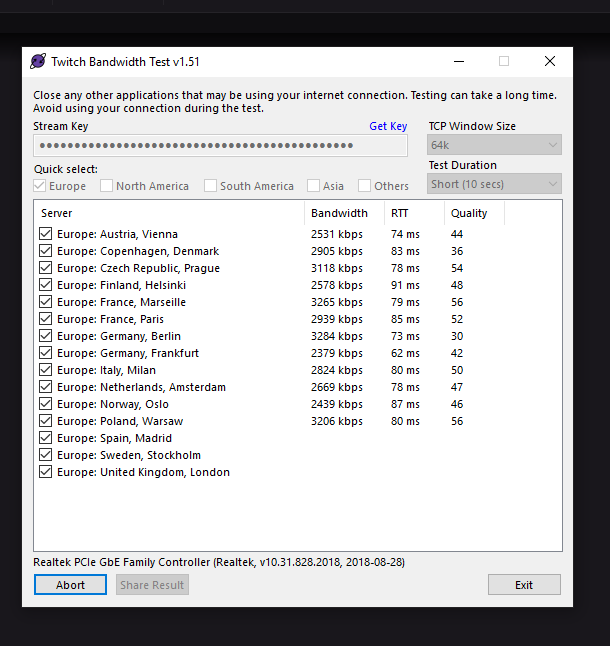Toggle the Europe quick select checkbox
The image size is (610, 646).
[40, 186]
